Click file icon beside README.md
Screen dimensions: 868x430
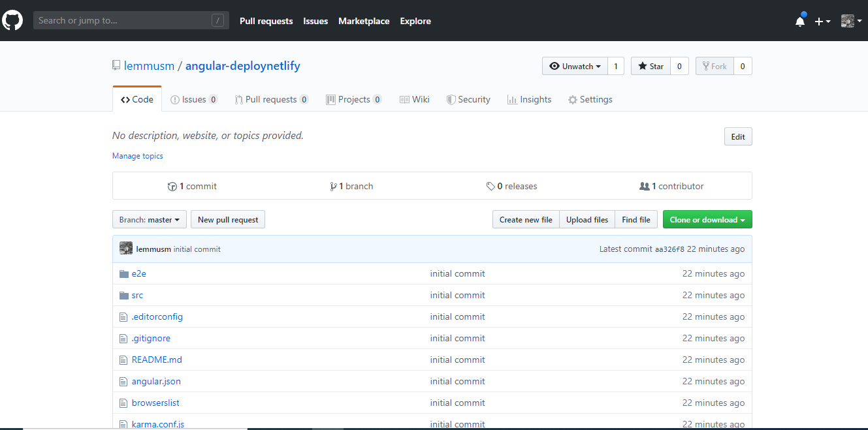tap(123, 360)
